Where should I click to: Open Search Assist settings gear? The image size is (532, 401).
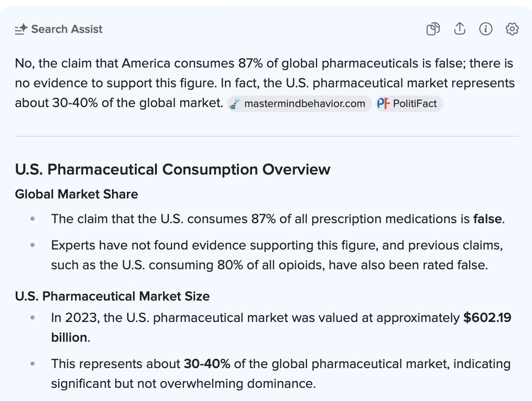click(x=512, y=29)
